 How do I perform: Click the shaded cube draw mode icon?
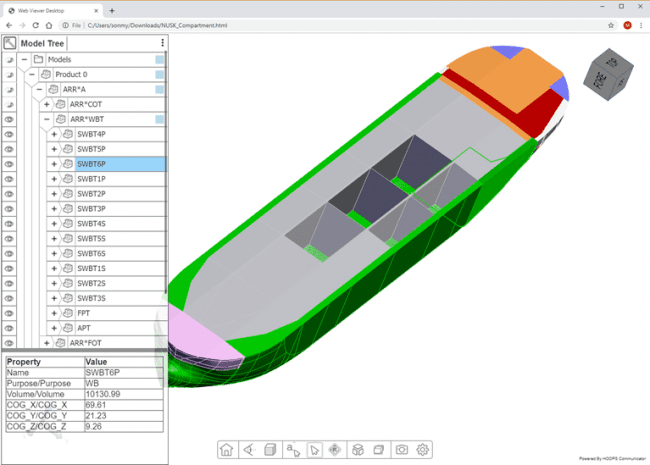[x=270, y=450]
